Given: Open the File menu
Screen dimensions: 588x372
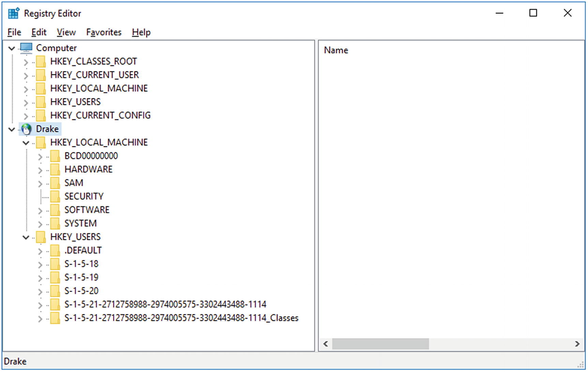Looking at the screenshot, I should point(14,32).
